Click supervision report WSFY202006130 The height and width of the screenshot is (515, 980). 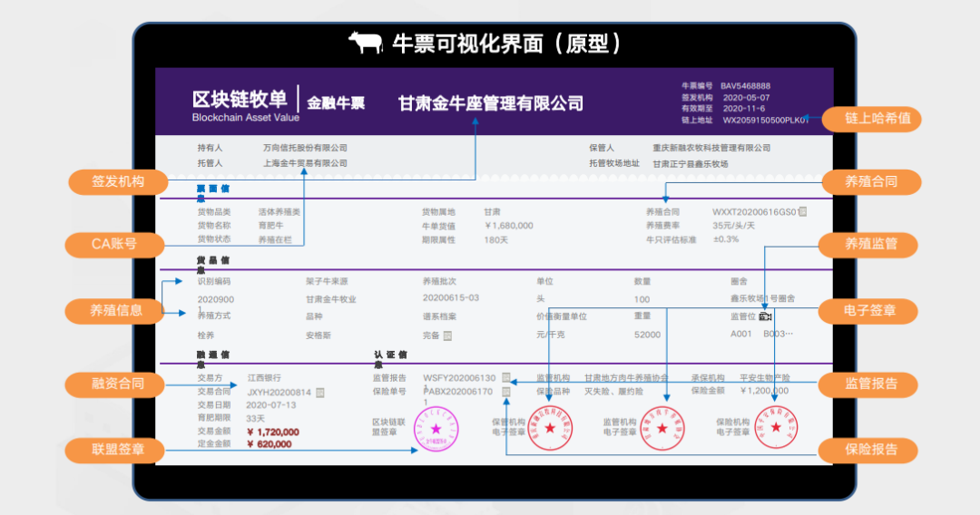pyautogui.click(x=459, y=378)
